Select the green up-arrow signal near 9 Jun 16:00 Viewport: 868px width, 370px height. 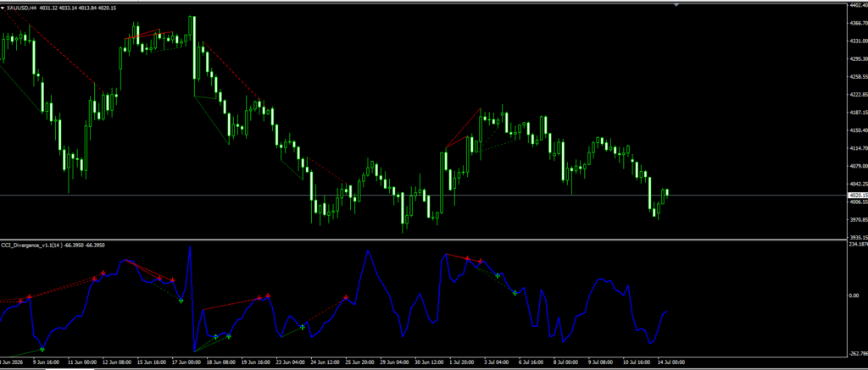pos(42,349)
